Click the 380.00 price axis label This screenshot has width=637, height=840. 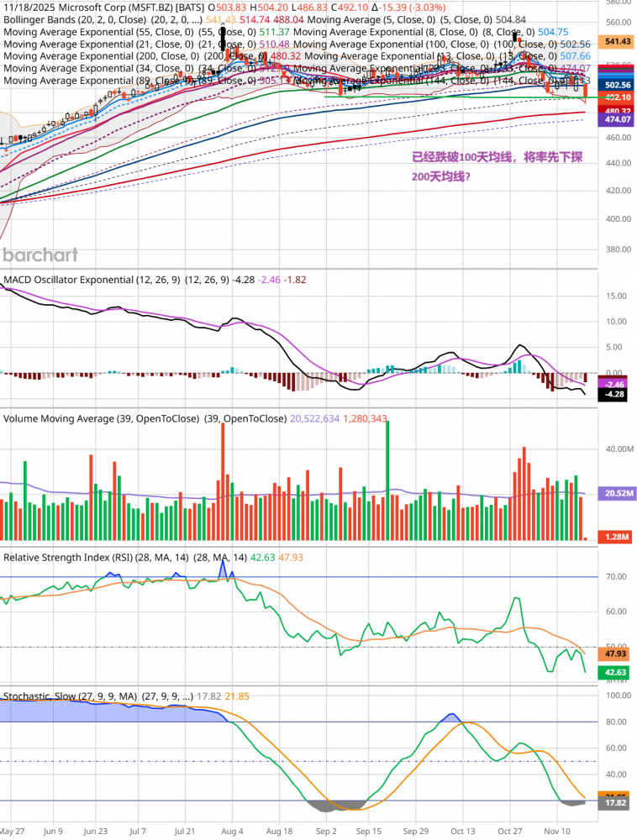pyautogui.click(x=619, y=249)
